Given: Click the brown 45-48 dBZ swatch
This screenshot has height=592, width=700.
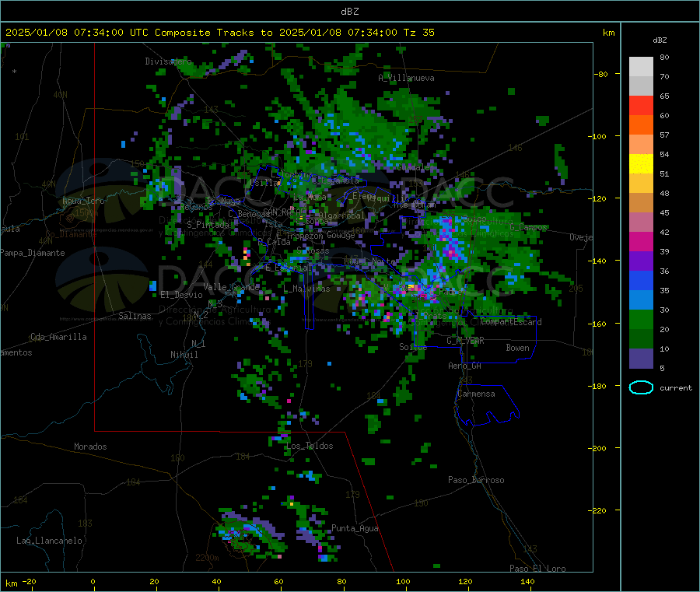Looking at the screenshot, I should (x=641, y=203).
